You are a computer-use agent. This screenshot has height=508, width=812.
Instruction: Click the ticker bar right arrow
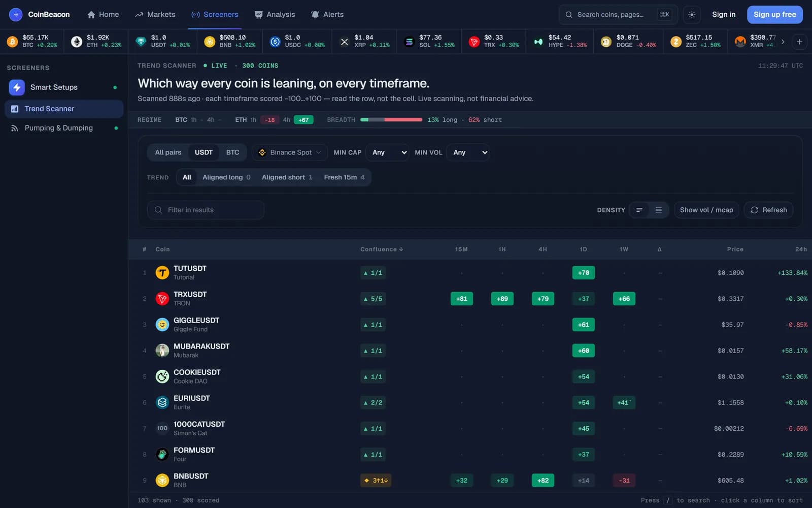[x=783, y=42]
